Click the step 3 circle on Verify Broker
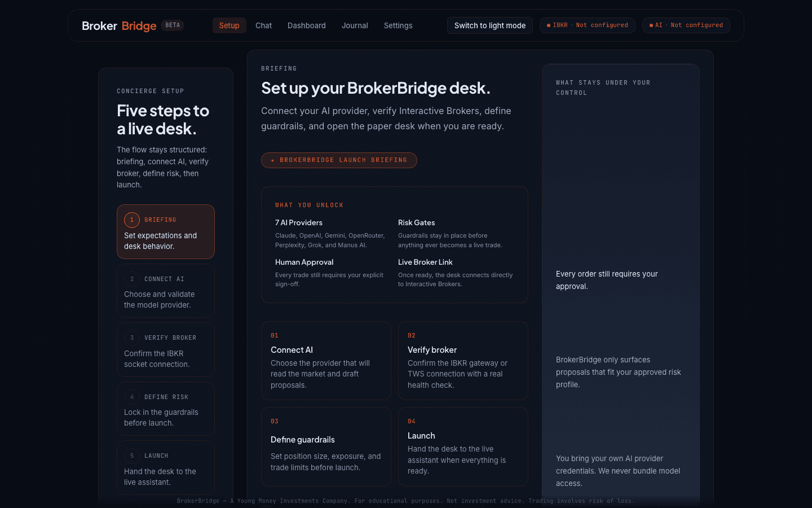The height and width of the screenshot is (508, 812). pyautogui.click(x=132, y=338)
